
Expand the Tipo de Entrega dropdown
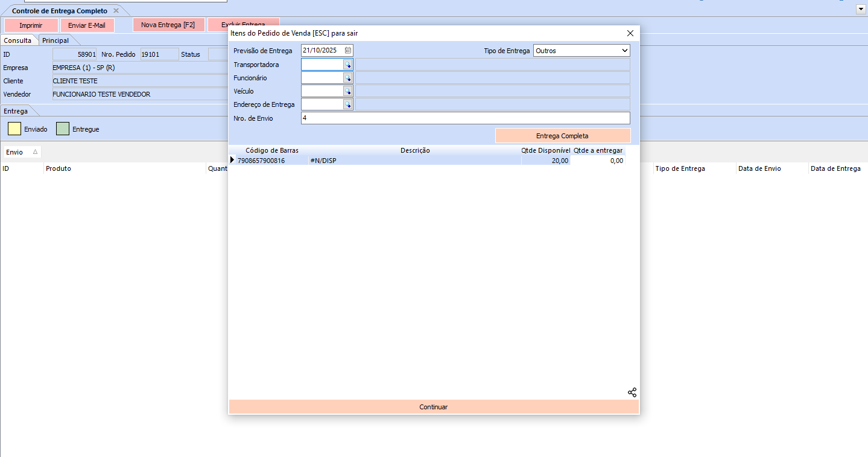point(624,51)
